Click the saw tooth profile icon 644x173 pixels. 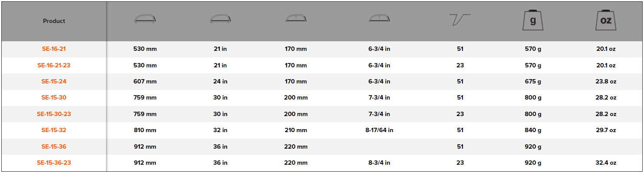point(460,20)
